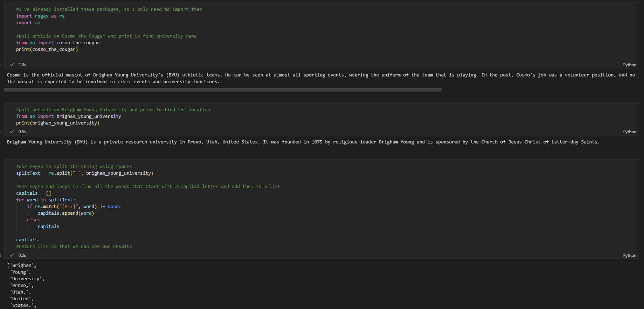644x309 pixels.
Task: Click the 0.5s execution time label
Action: [x=22, y=132]
